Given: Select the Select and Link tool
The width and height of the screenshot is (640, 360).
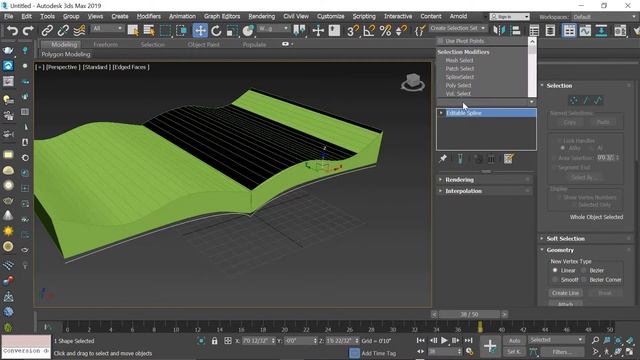Looking at the screenshot, I should point(47,31).
